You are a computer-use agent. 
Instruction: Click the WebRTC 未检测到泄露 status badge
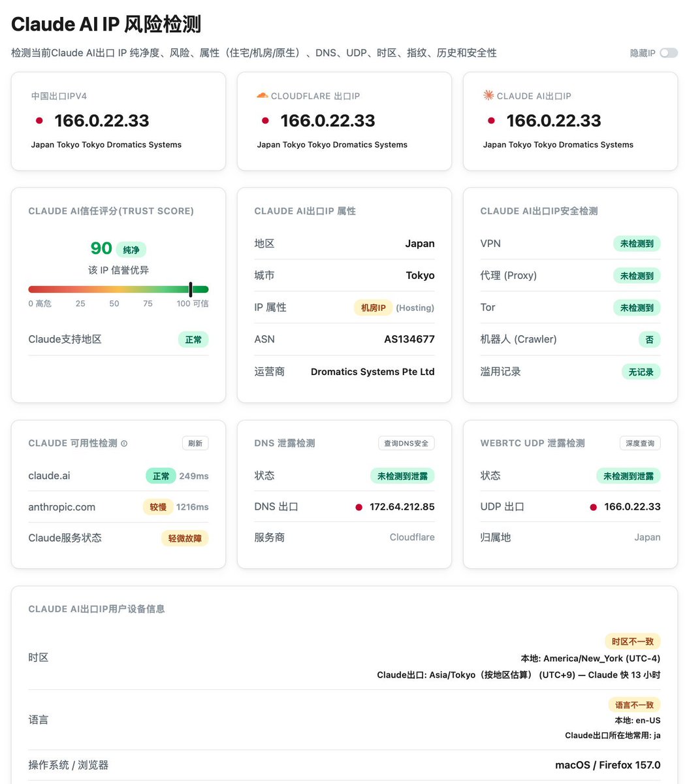tap(628, 476)
